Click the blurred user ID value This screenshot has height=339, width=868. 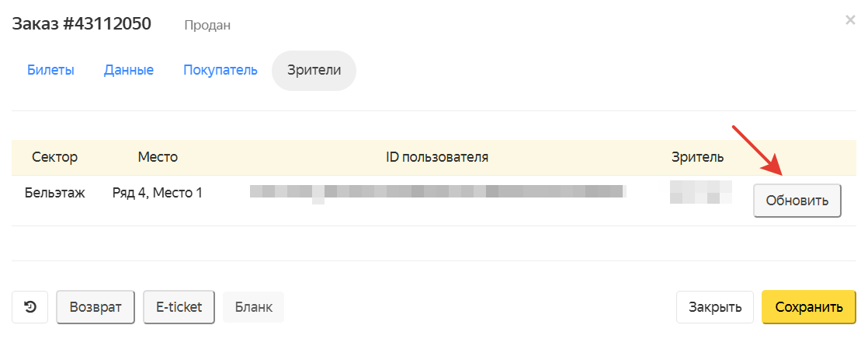tap(438, 193)
